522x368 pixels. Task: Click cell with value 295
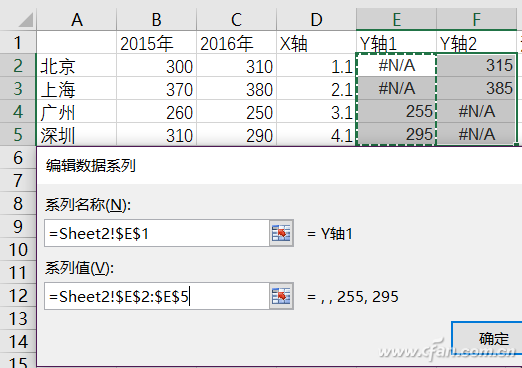point(396,134)
